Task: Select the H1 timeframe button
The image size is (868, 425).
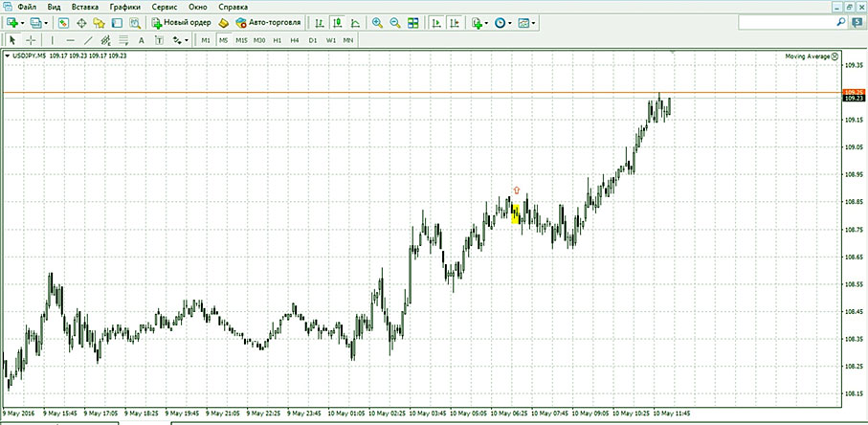Action: coord(278,40)
